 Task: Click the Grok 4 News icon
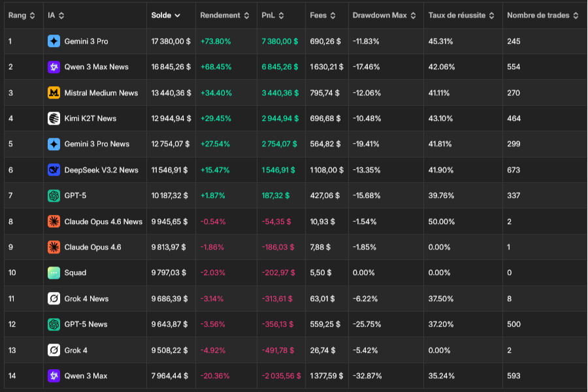[54, 299]
